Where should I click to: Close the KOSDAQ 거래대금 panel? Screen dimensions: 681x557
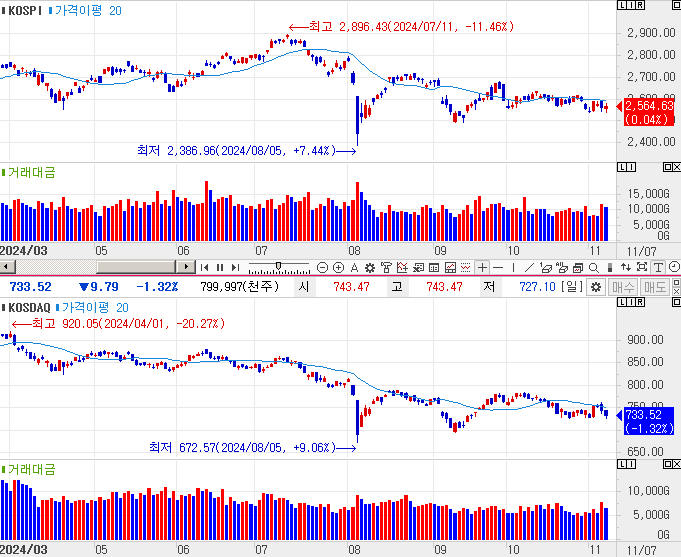677,464
